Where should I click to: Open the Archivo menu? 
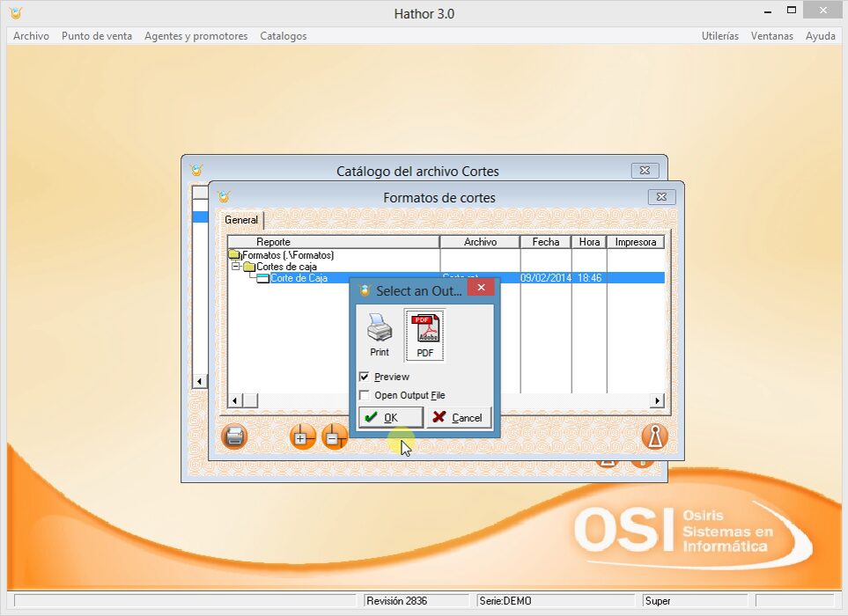click(31, 36)
